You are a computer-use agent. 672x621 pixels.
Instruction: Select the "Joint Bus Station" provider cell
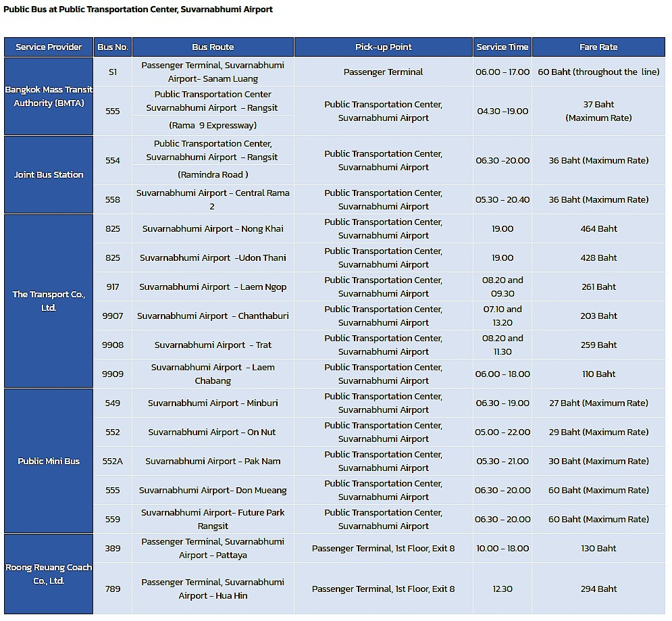[49, 174]
